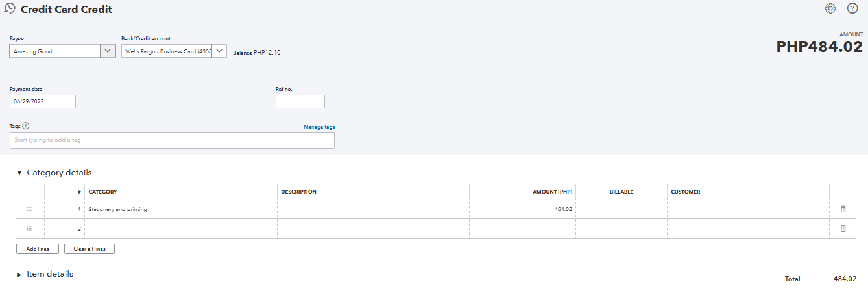
Task: Expand the Item details section
Action: (x=19, y=275)
